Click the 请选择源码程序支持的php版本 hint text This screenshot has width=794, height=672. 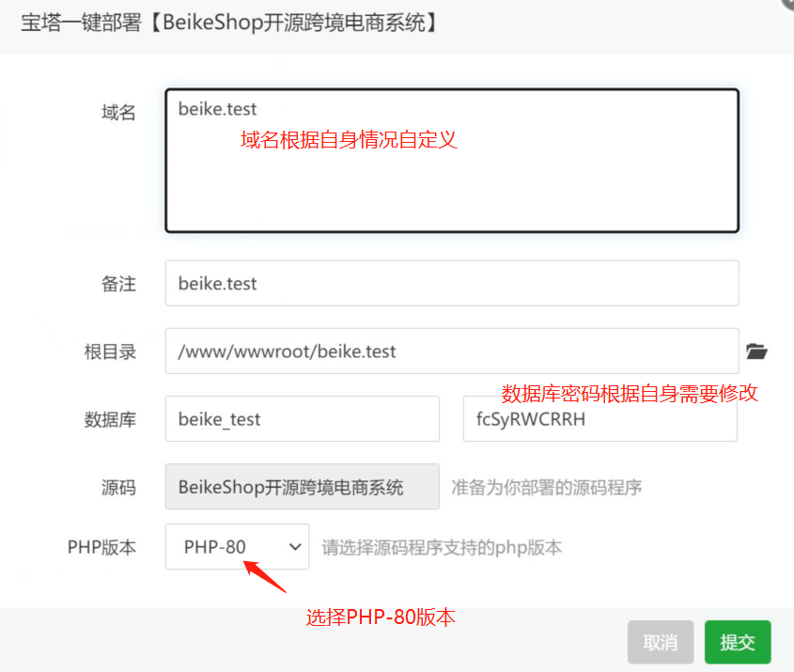coord(442,547)
